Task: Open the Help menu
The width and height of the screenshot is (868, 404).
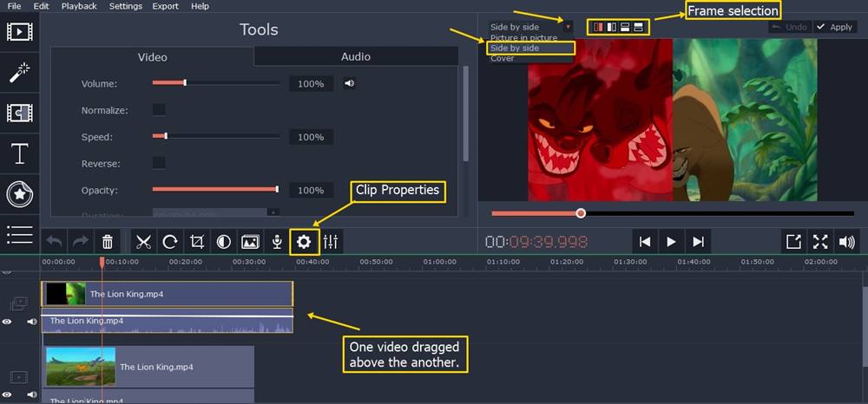Action: [200, 6]
